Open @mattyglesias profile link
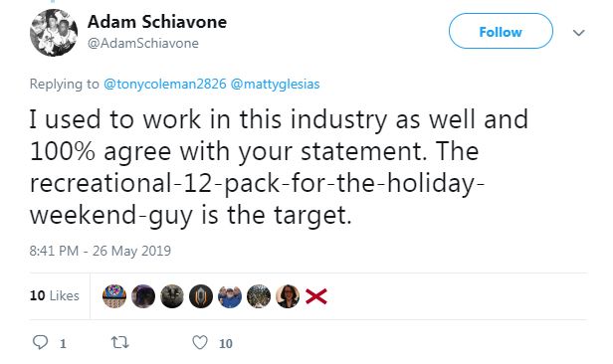Image resolution: width=613 pixels, height=364 pixels. pyautogui.click(x=276, y=84)
